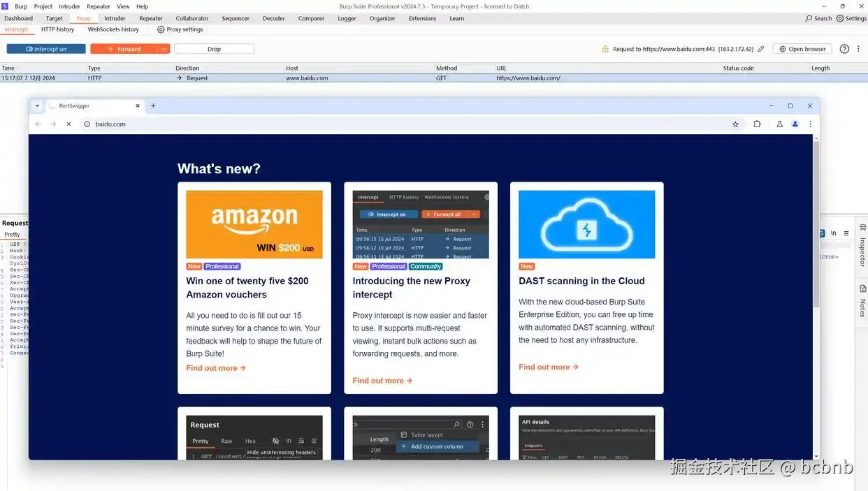
Task: Toggle the \n newline display icon
Action: click(834, 233)
